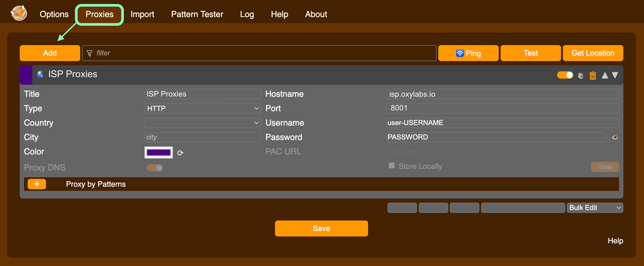Screen dimensions: 644x266
Task: Click the City input field
Action: coord(202,137)
